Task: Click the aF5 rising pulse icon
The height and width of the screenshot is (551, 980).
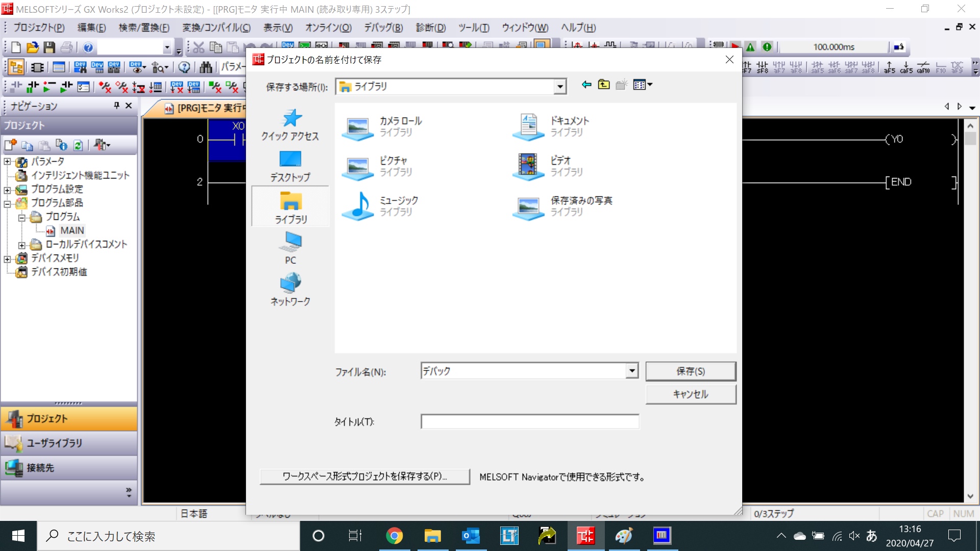Action: point(890,67)
